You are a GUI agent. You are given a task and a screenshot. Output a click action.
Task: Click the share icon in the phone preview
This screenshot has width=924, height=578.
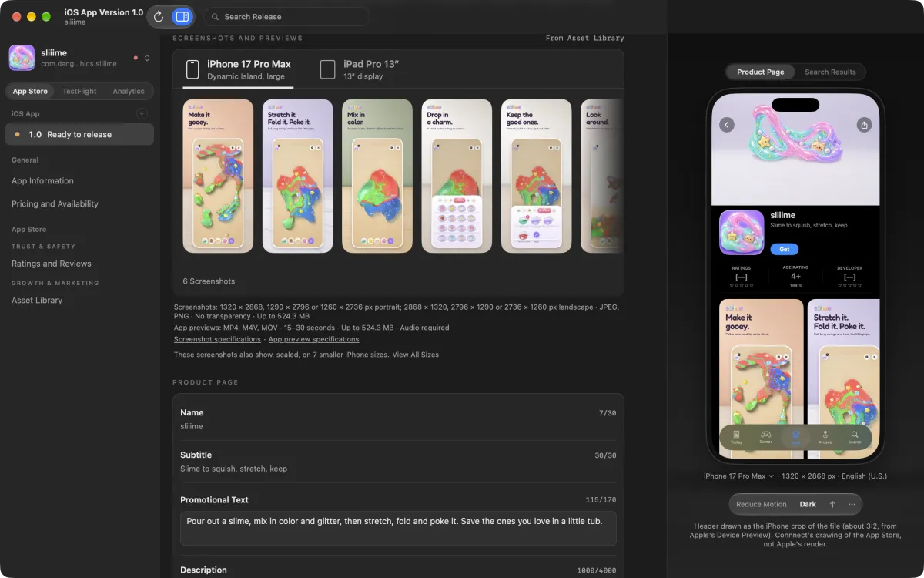point(864,125)
